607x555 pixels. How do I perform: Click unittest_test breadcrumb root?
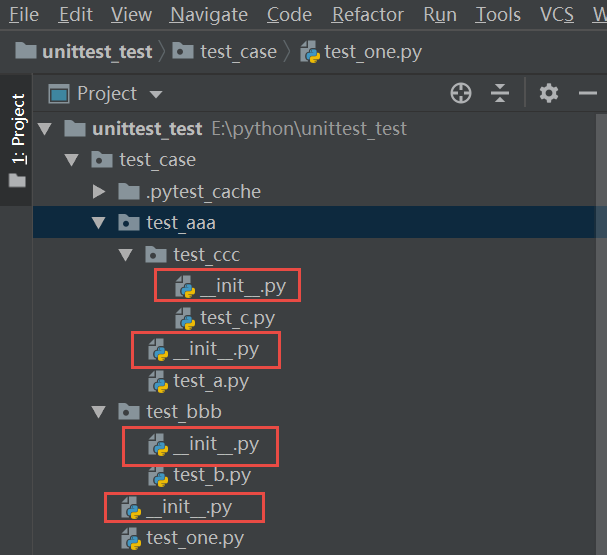(x=97, y=51)
